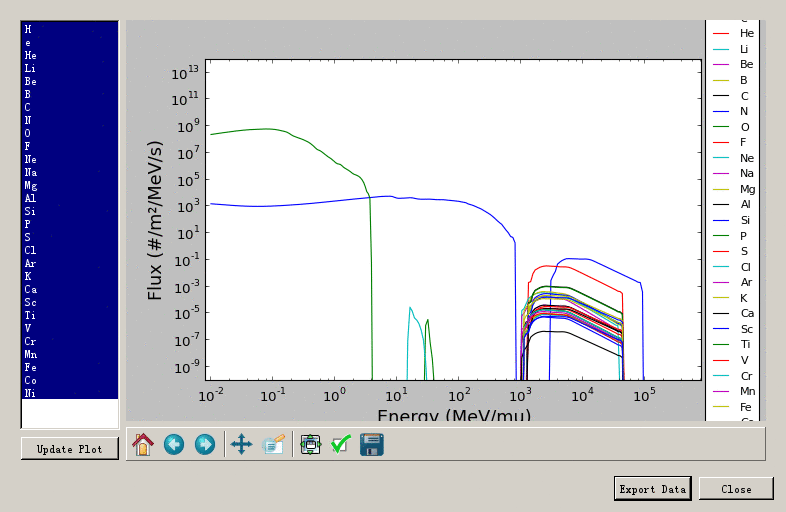Select Ar in the species list
Image resolution: width=786 pixels, height=512 pixels.
pos(70,263)
